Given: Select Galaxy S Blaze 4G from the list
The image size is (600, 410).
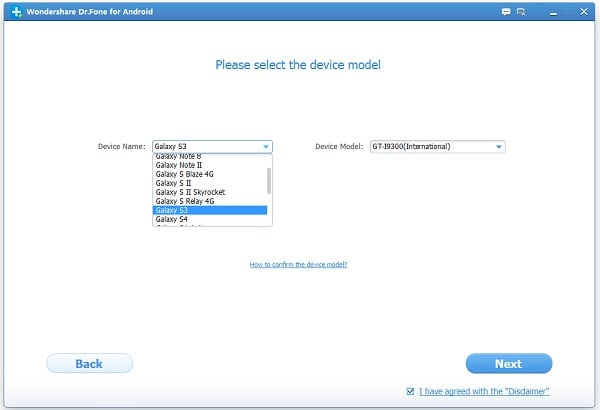Looking at the screenshot, I should tap(210, 174).
